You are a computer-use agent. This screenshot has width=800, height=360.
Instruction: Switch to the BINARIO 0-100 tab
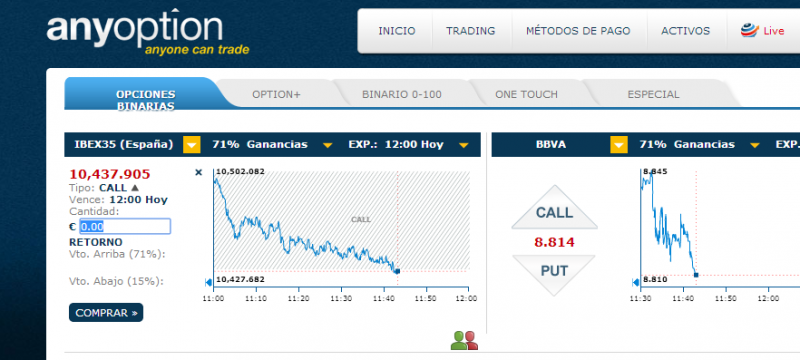coord(402,94)
